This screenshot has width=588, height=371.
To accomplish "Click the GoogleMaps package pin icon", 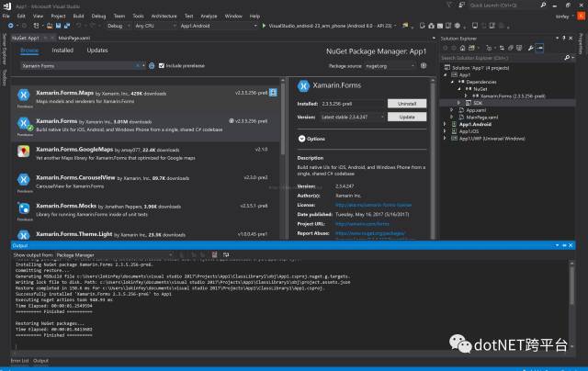I will pos(24,152).
